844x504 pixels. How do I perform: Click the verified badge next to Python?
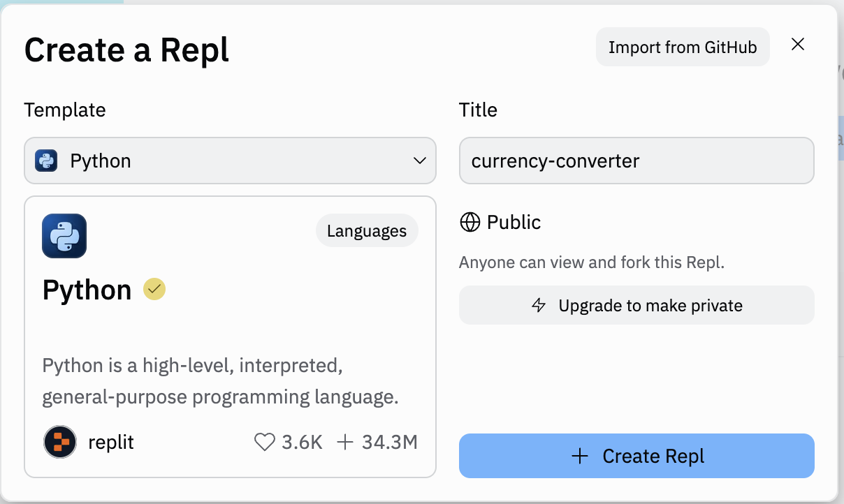click(x=154, y=289)
